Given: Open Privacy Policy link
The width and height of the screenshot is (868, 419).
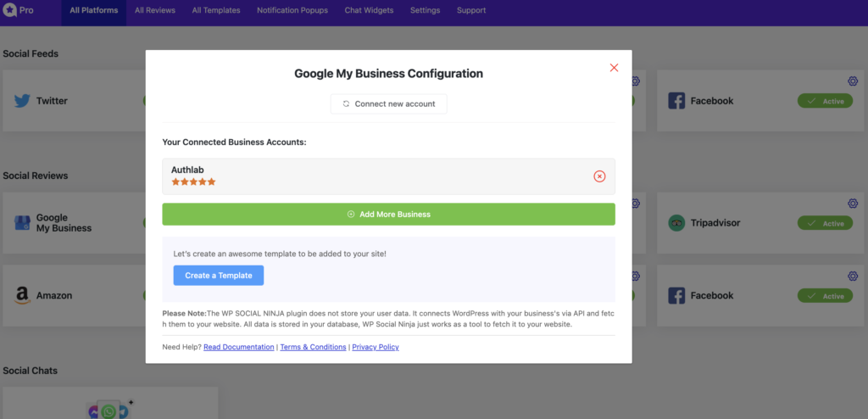Looking at the screenshot, I should 376,347.
